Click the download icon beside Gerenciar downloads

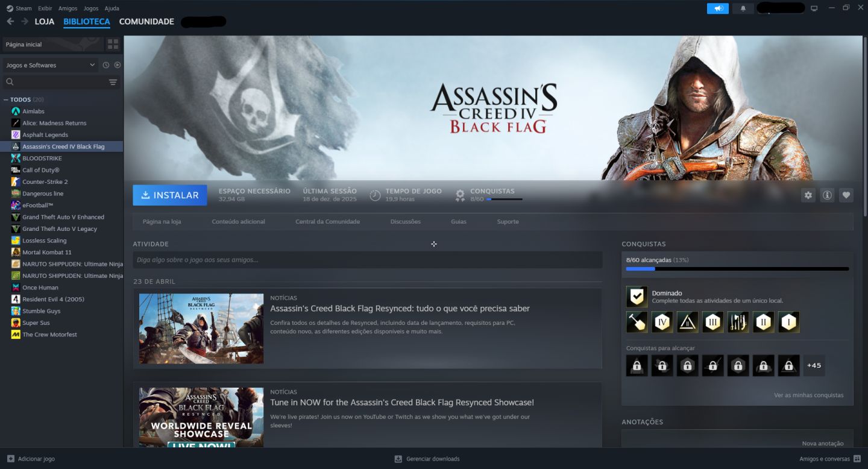[x=398, y=459]
